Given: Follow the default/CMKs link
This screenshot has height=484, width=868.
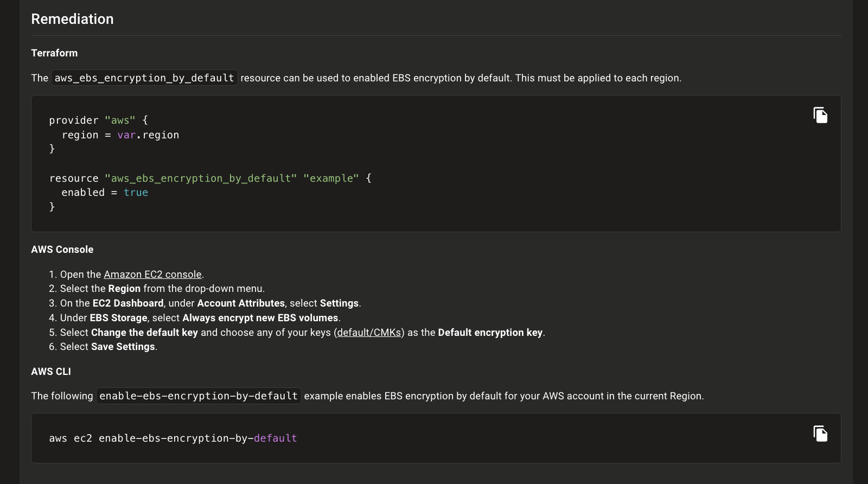Looking at the screenshot, I should pyautogui.click(x=369, y=333).
